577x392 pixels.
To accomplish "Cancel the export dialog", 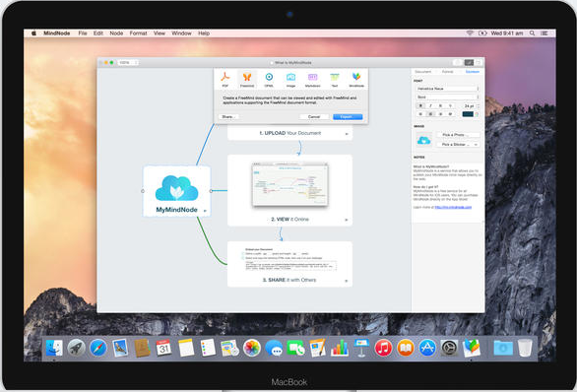I will pos(314,116).
